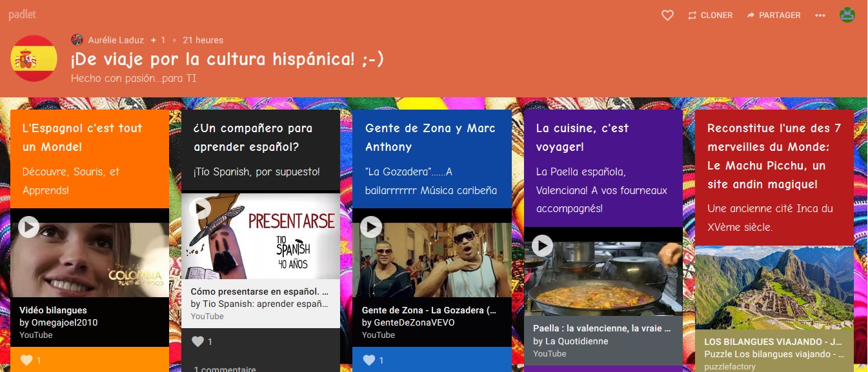Like the L'Espagnol c'est tout un Monde post
868x372 pixels.
coord(26,360)
